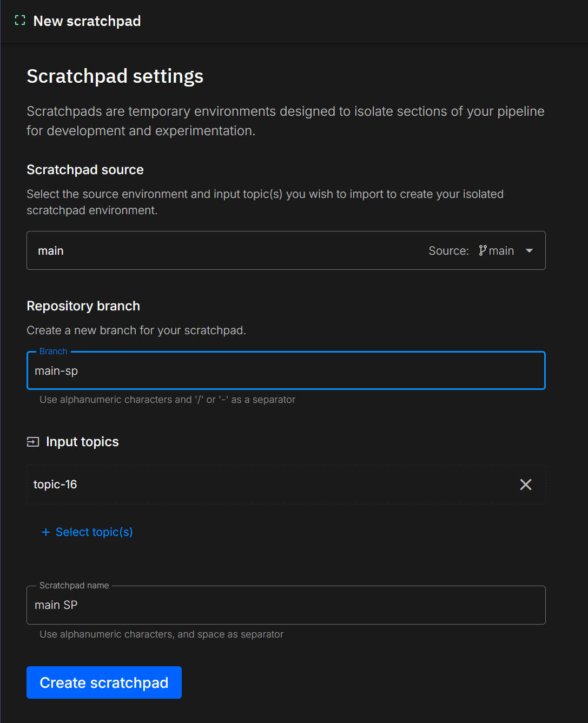Click the plus icon before Select topic(s)
The image size is (588, 723).
(46, 532)
